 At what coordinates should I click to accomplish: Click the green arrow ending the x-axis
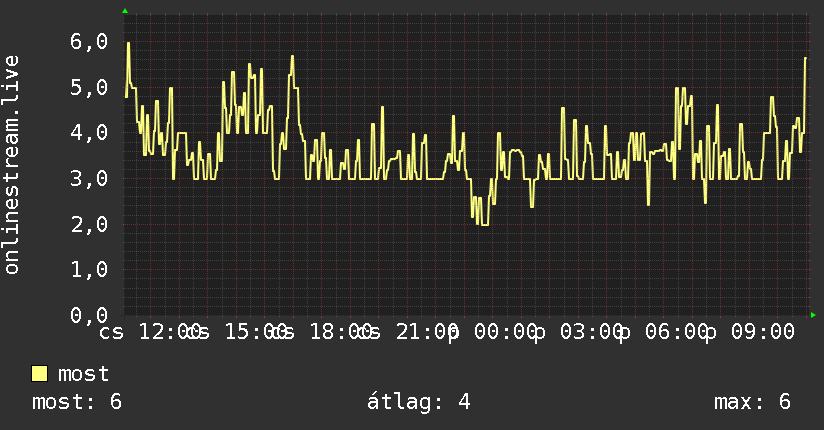[x=813, y=315]
